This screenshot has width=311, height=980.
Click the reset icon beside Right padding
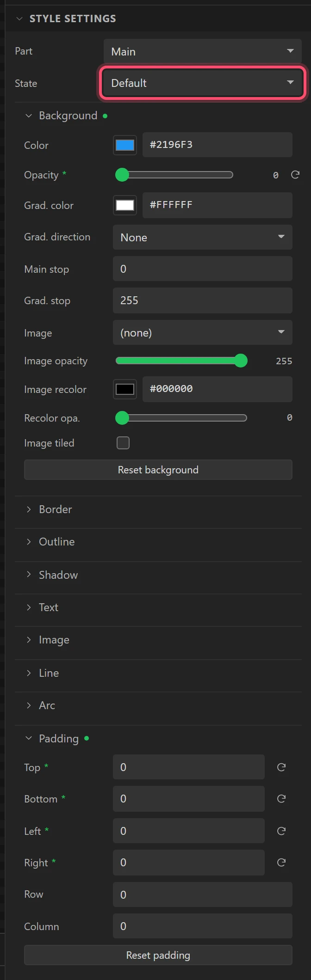[x=281, y=863]
